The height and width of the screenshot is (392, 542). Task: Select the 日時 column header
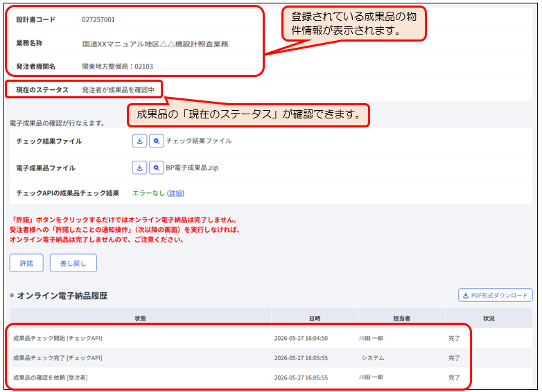[315, 318]
